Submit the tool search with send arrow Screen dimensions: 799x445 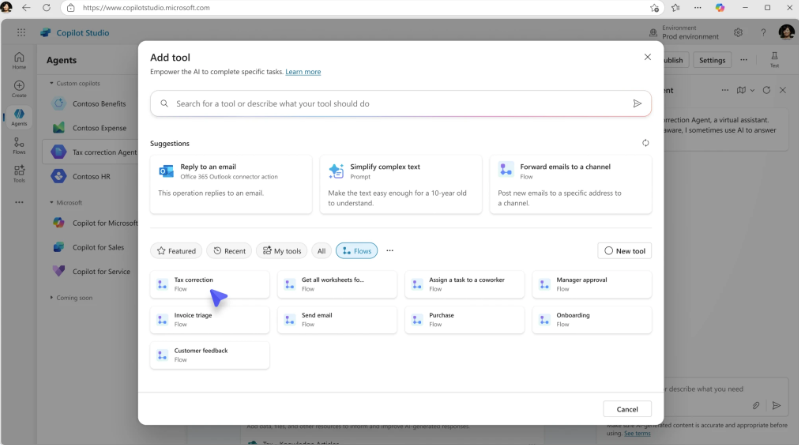pos(637,103)
